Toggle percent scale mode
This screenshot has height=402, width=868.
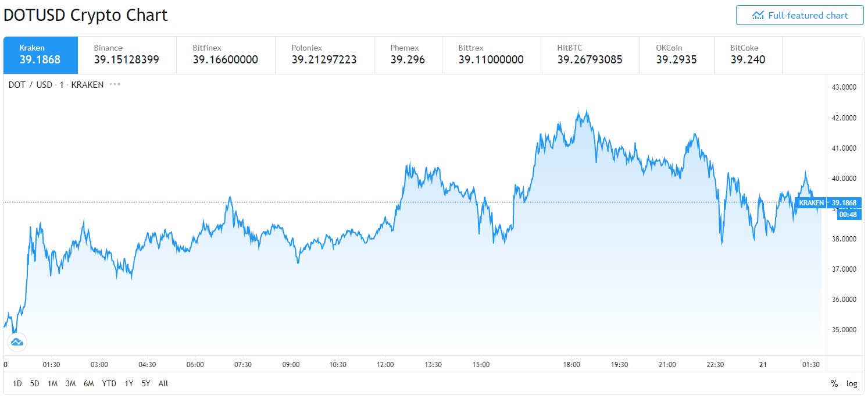[x=834, y=383]
